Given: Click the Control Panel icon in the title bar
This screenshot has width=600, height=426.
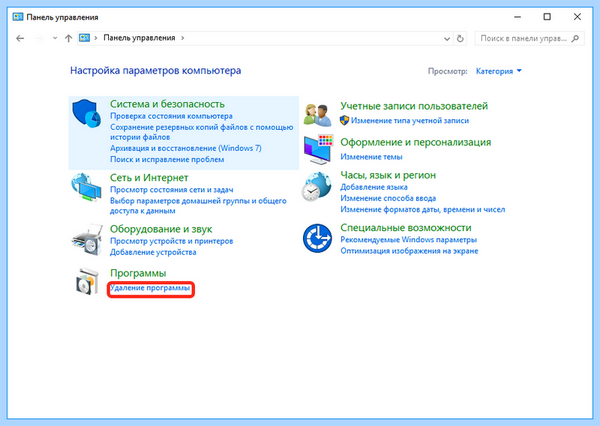Looking at the screenshot, I should (18, 17).
